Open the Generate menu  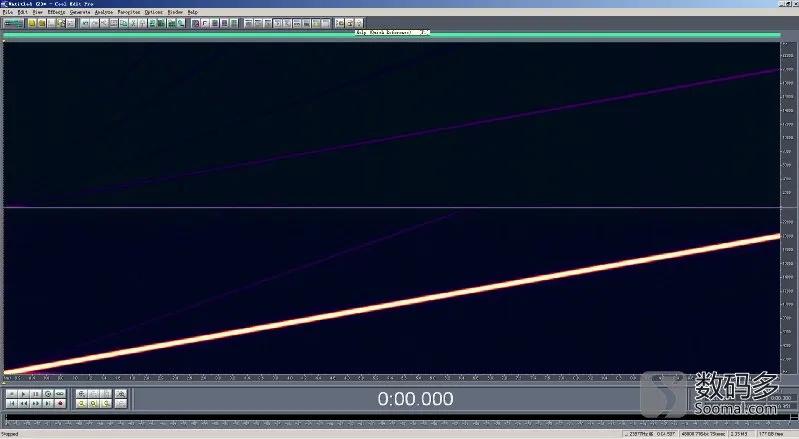pos(80,12)
